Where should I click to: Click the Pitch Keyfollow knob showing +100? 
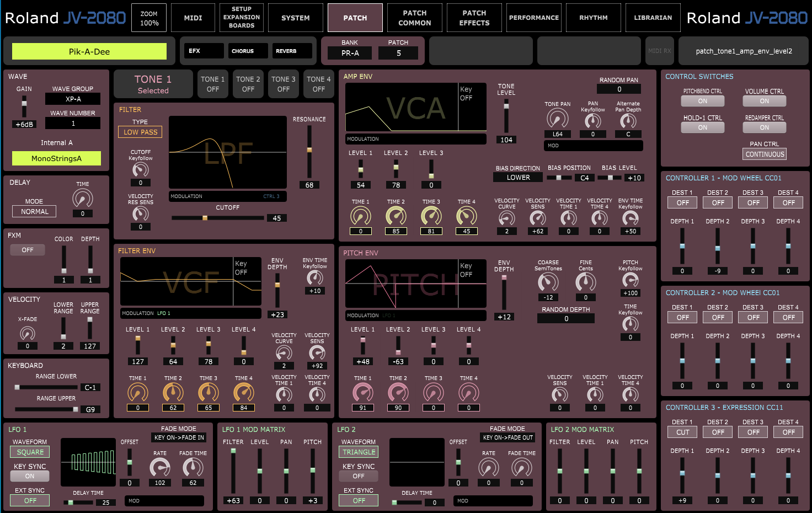[631, 280]
